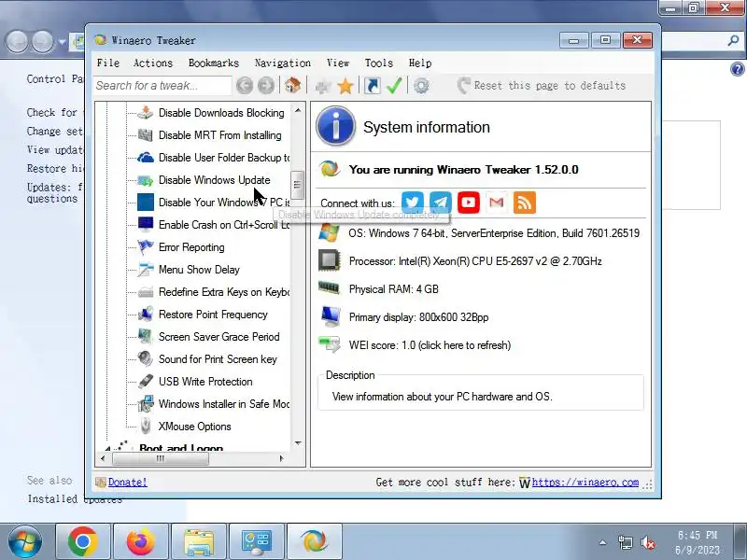747x560 pixels.
Task: Open the Telegram icon link
Action: 441,202
